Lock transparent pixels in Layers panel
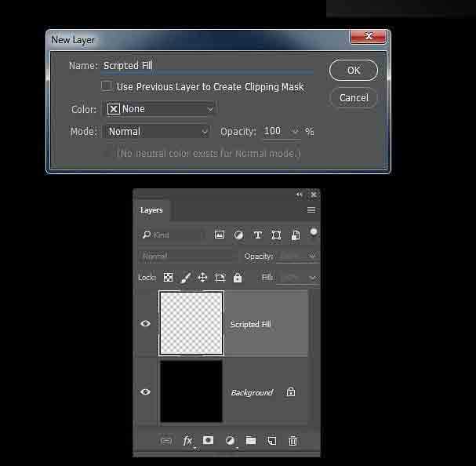 pos(168,278)
